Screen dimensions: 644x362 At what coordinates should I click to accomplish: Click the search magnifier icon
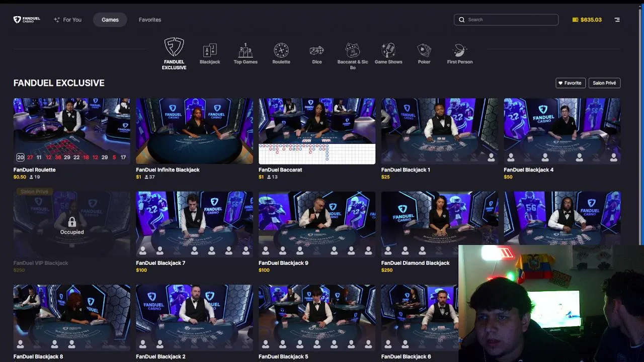461,20
